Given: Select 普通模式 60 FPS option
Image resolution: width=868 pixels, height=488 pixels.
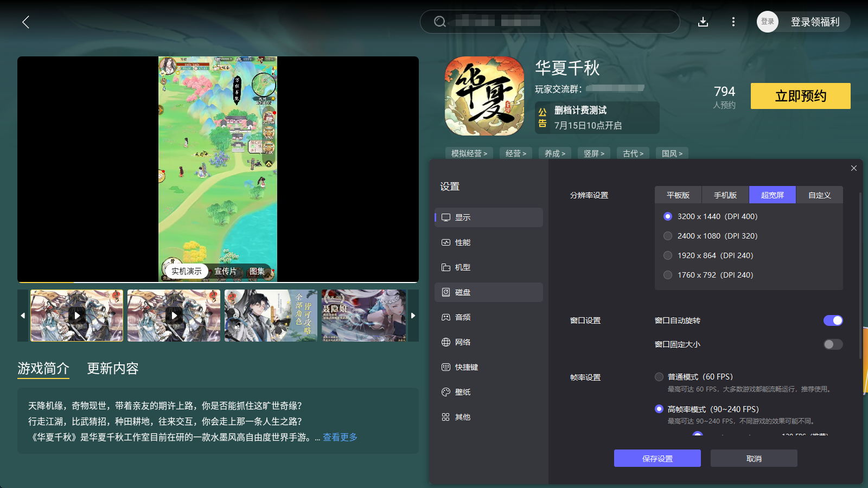Looking at the screenshot, I should 659,377.
